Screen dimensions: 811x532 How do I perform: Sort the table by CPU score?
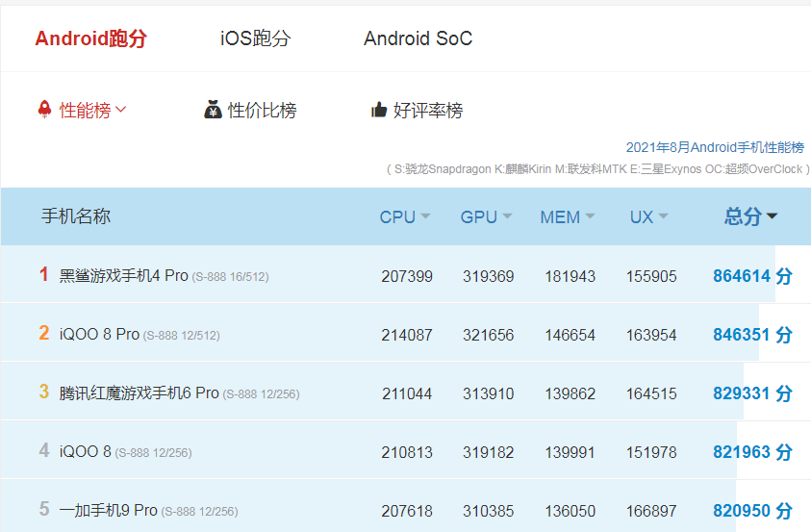click(404, 216)
